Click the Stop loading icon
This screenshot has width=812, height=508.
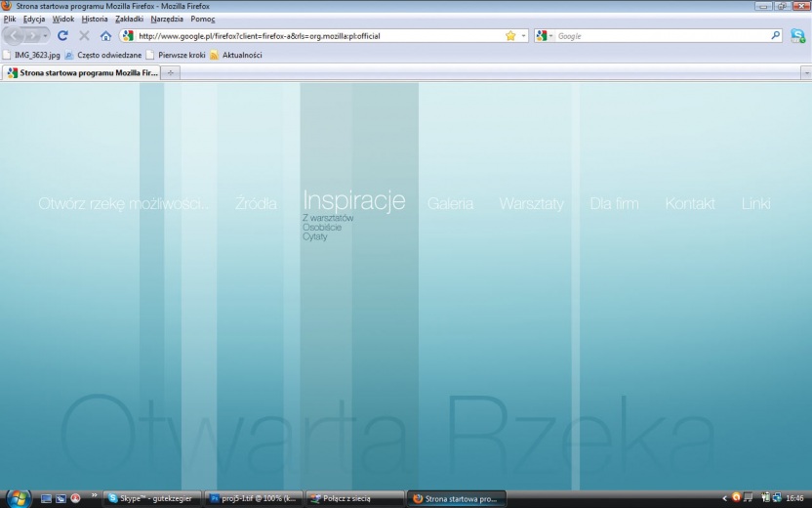(84, 36)
